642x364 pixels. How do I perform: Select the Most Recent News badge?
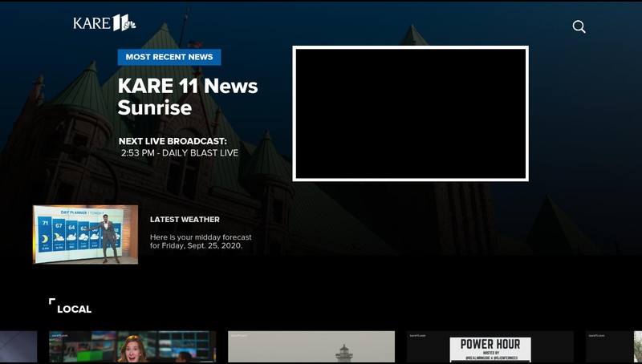169,57
